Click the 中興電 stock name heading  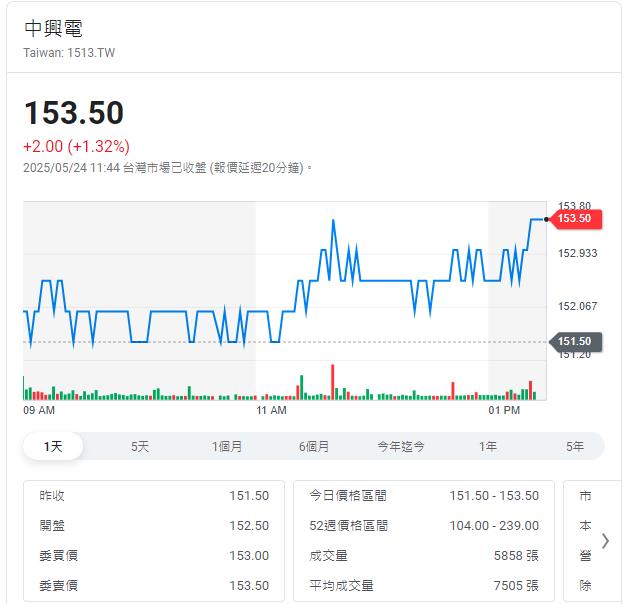[53, 28]
